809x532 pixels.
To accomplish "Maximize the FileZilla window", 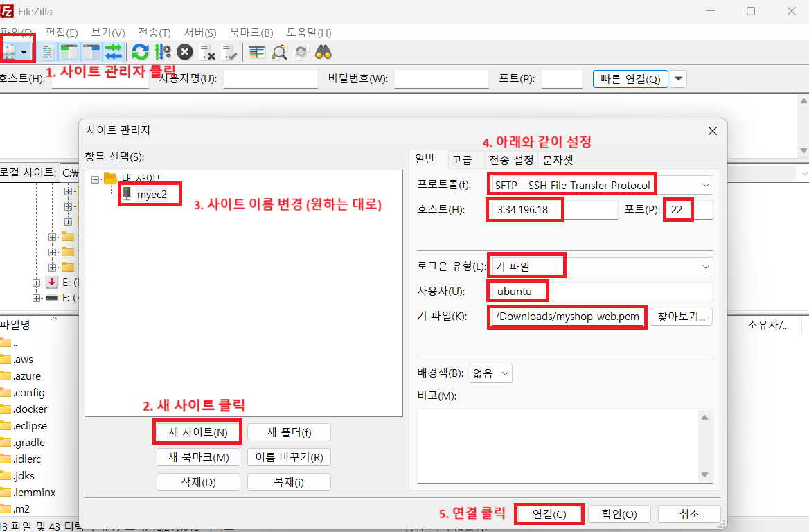I will click(751, 11).
